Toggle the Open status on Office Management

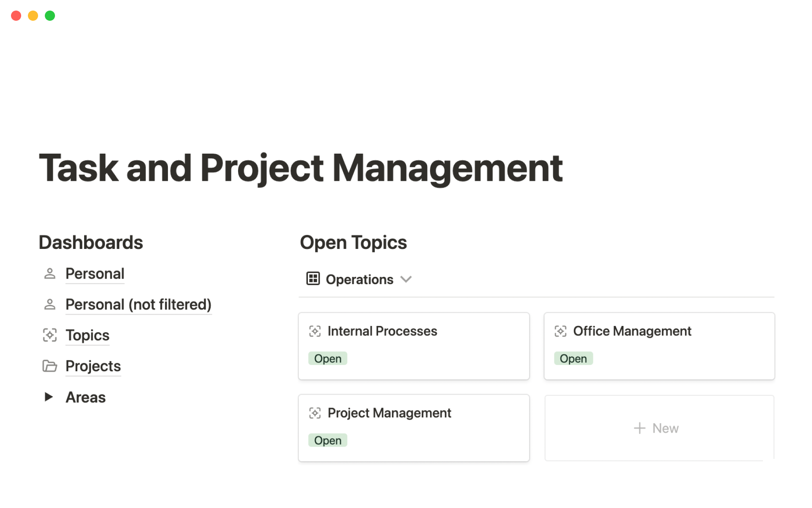coord(573,359)
